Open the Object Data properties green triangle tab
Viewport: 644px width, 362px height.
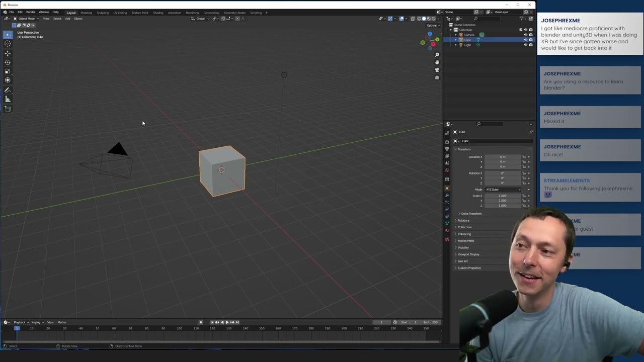click(x=447, y=223)
